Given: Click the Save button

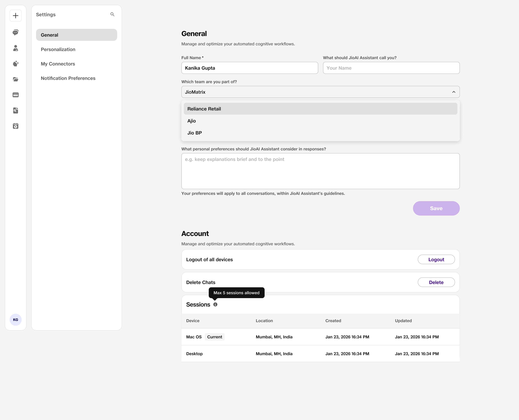Looking at the screenshot, I should coord(436,208).
